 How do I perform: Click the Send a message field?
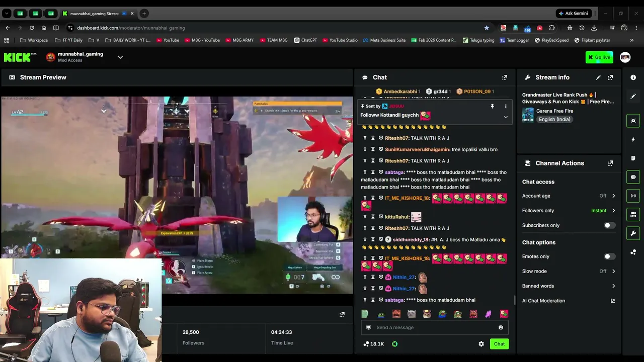pyautogui.click(x=435, y=328)
